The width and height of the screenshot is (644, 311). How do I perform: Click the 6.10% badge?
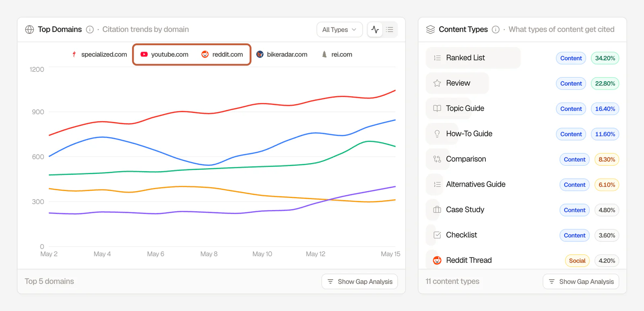[x=607, y=185]
